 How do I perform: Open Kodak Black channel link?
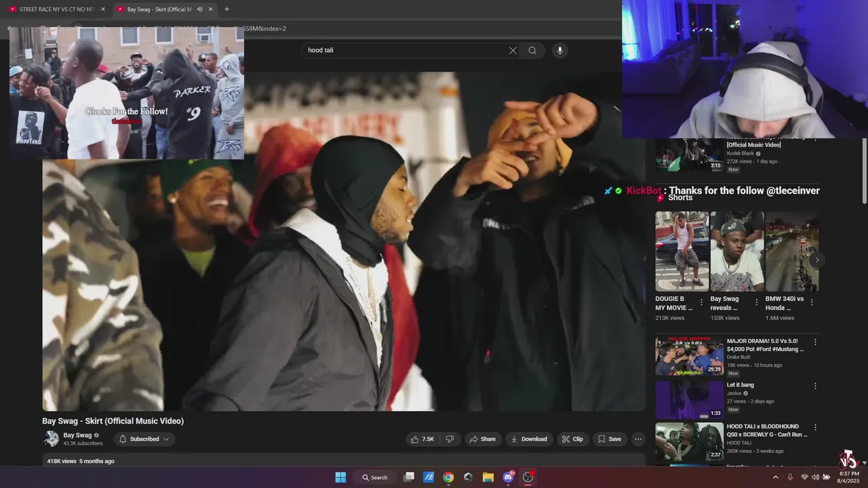740,154
